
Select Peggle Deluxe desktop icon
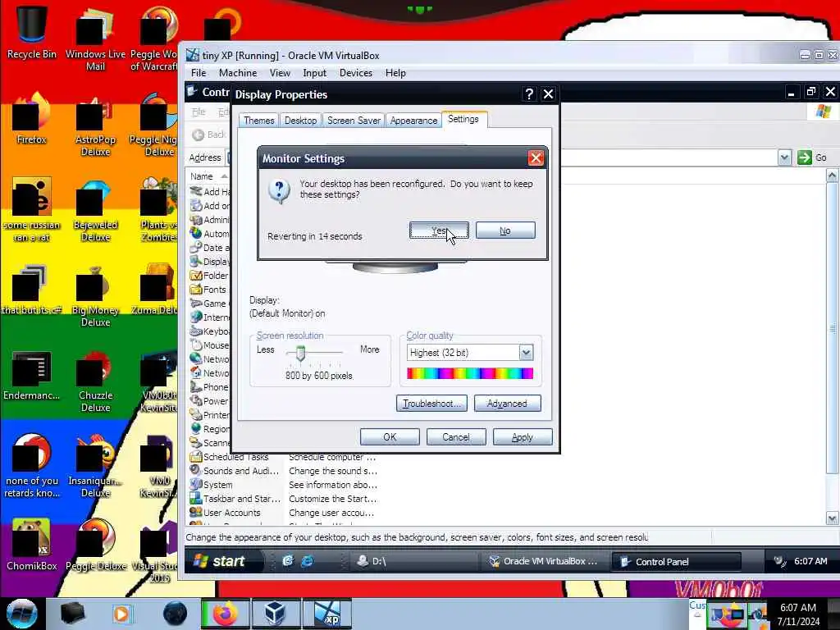(x=96, y=545)
